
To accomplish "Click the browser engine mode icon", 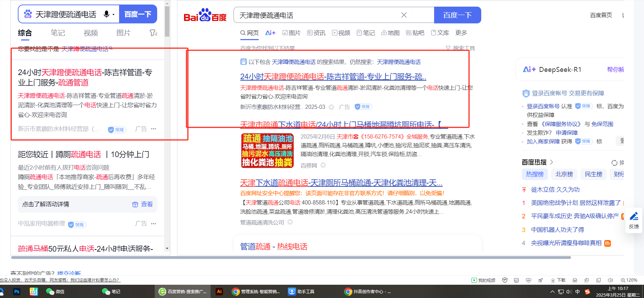I will 587,280.
